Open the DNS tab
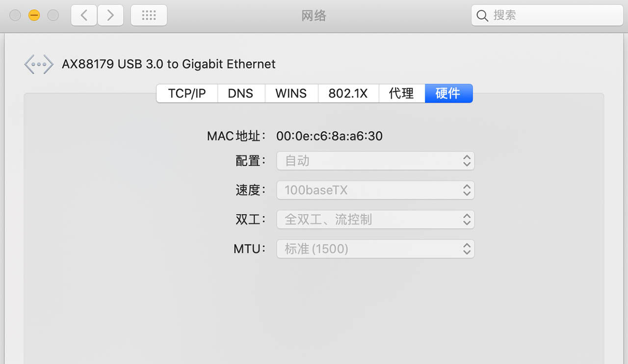This screenshot has height=364, width=628. point(241,93)
